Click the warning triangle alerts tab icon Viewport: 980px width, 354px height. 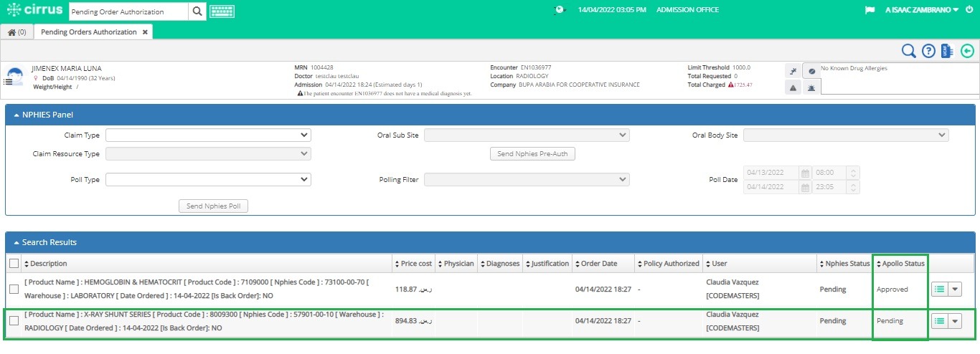[x=793, y=87]
